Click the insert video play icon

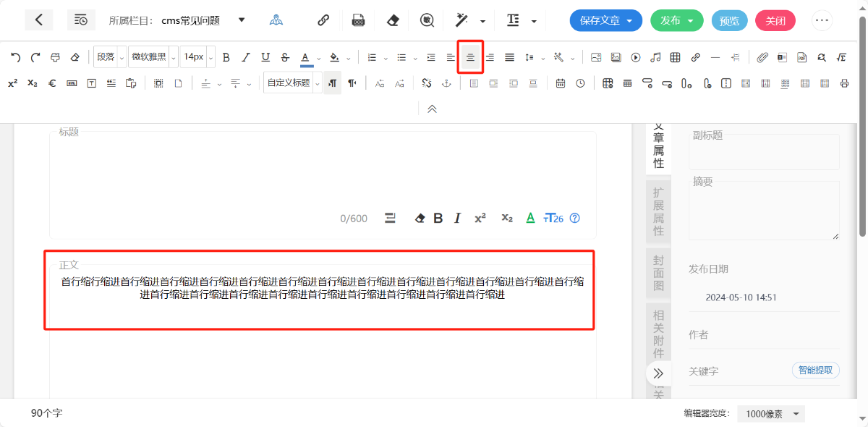coord(636,57)
